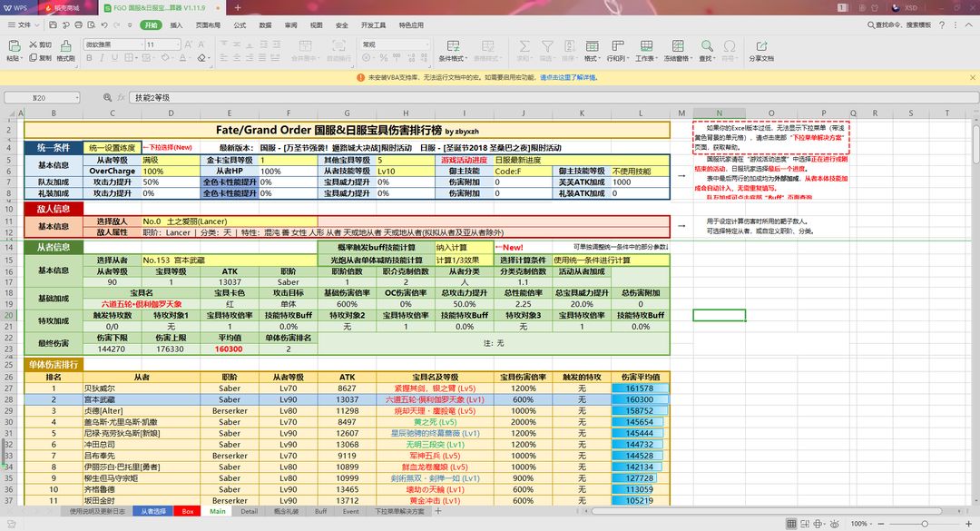
Task: Click the Undo arrow icon
Action: (x=104, y=25)
